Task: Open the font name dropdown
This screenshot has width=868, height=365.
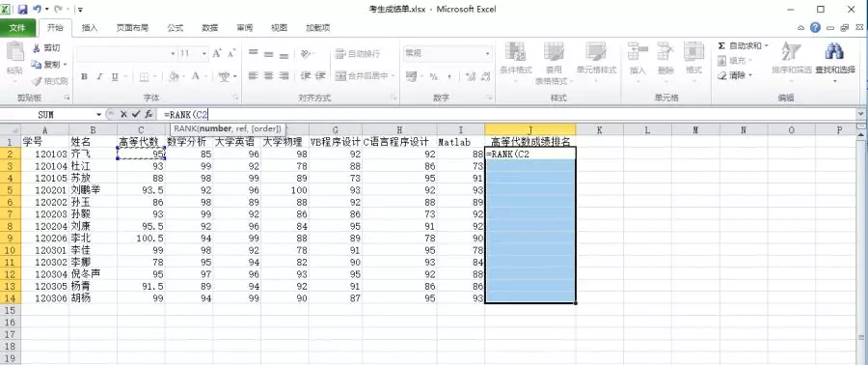Action: (173, 54)
